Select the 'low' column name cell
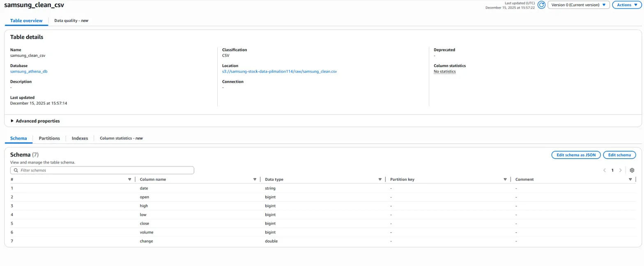Screen dimensions: 644x266 tap(143, 215)
